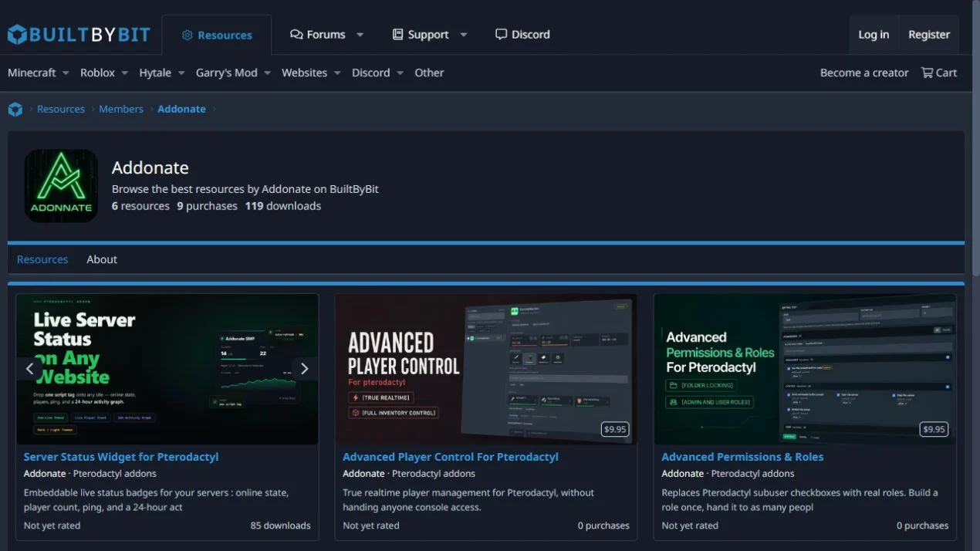The width and height of the screenshot is (980, 551).
Task: Expand the Websites category dropdown
Action: coord(337,73)
